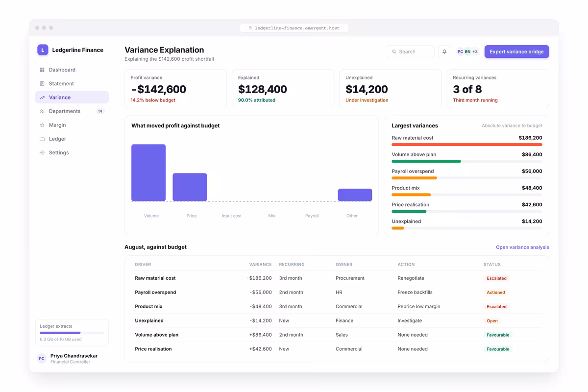Open the Ledger page
The image size is (588, 392).
(72, 139)
